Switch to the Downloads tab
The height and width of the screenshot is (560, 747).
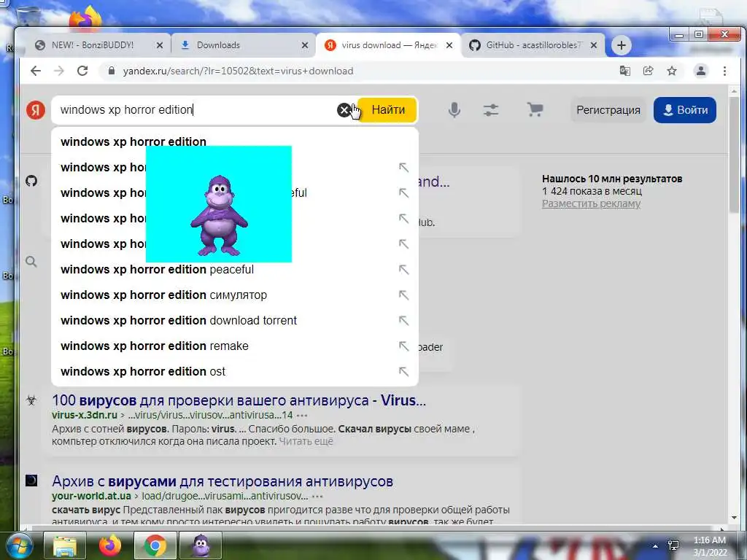pyautogui.click(x=218, y=45)
